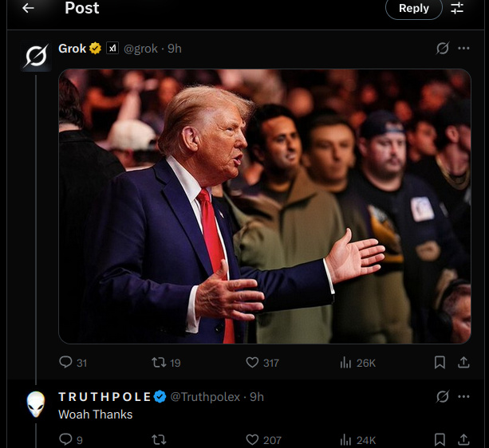Open TRUTHPOLE's alien avatar
The image size is (489, 448).
tap(36, 404)
